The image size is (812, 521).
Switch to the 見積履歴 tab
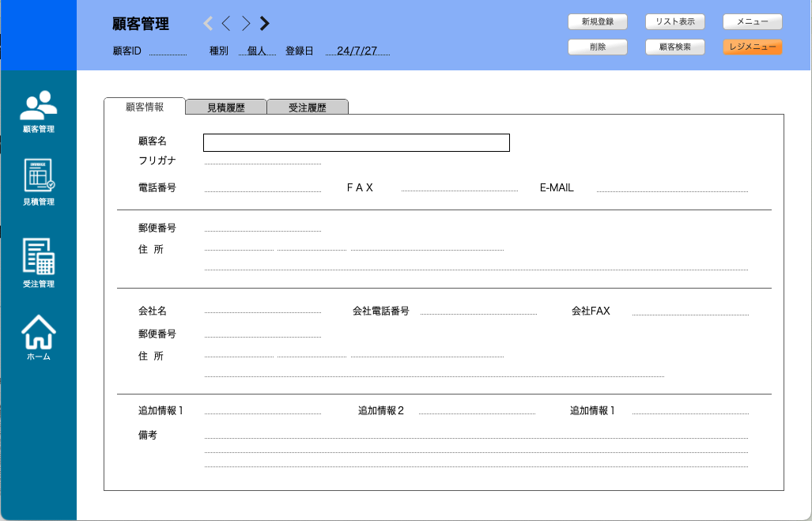(x=225, y=106)
